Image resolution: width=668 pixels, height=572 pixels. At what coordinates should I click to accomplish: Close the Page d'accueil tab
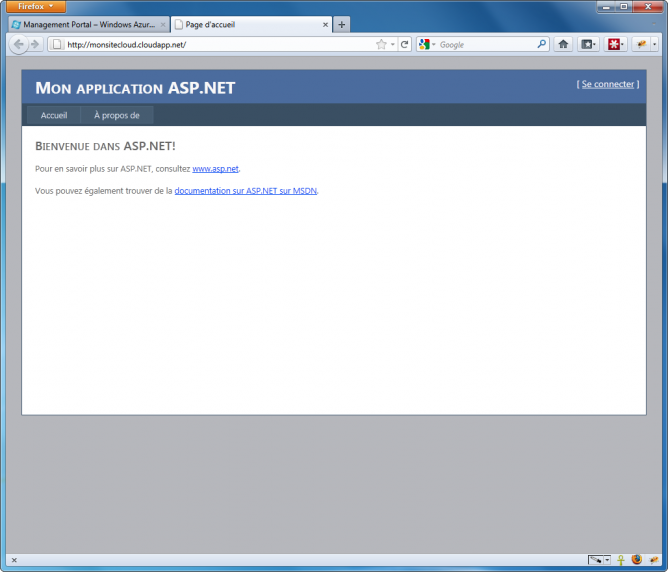click(x=325, y=25)
